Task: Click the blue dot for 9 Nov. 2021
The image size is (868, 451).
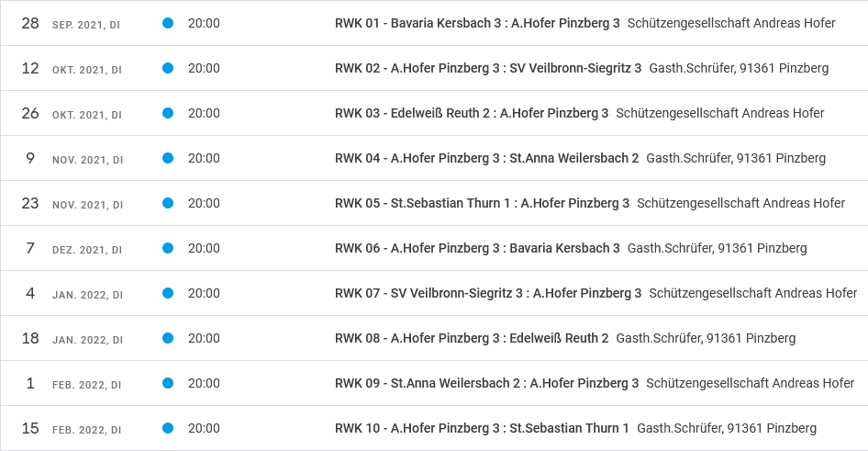Action: pyautogui.click(x=168, y=158)
